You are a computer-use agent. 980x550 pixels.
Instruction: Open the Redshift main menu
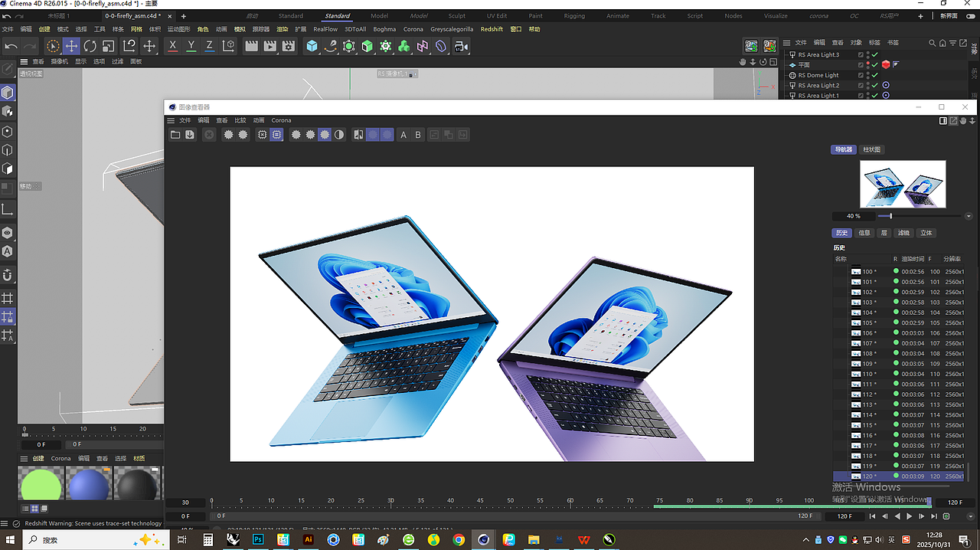(492, 29)
